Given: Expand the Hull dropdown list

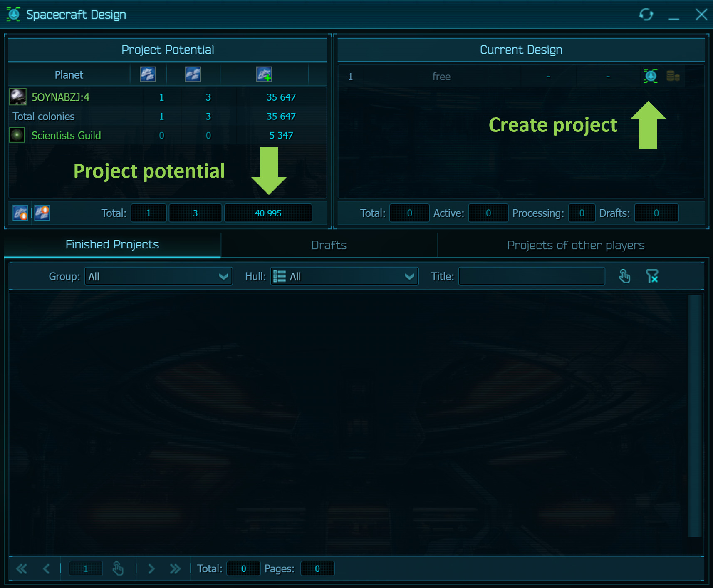Looking at the screenshot, I should tap(344, 276).
